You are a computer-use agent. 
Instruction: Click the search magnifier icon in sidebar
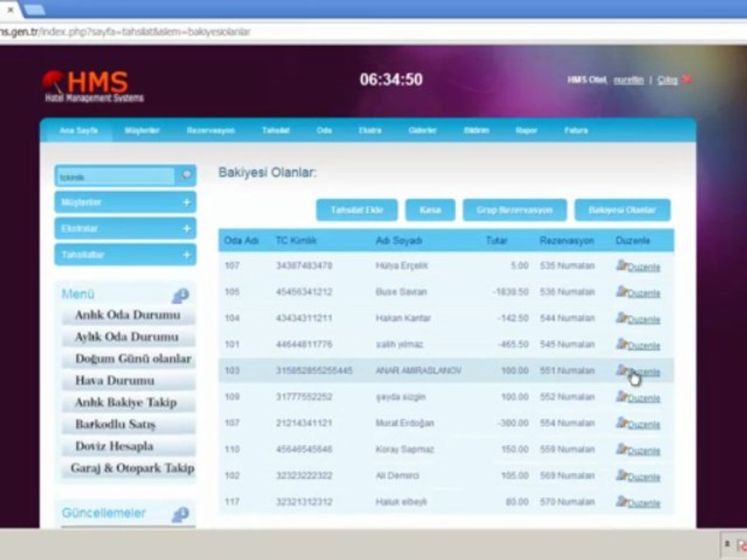tap(186, 175)
